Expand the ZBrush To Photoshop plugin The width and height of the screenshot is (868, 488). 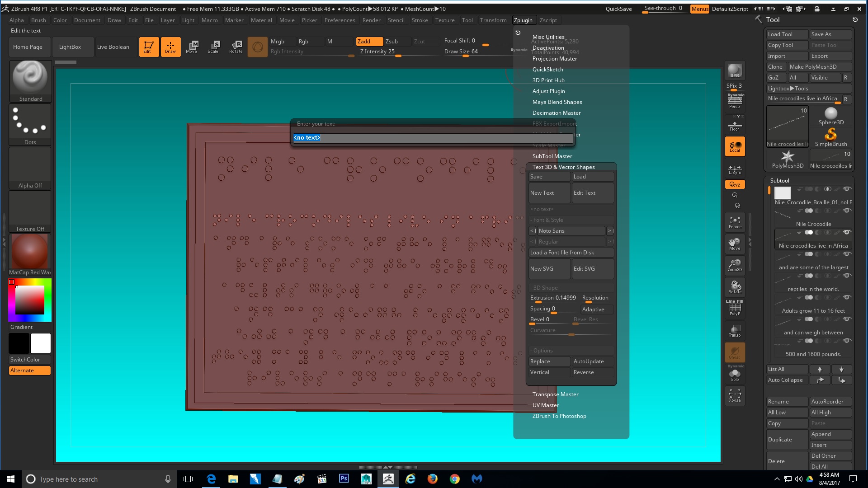pos(559,416)
